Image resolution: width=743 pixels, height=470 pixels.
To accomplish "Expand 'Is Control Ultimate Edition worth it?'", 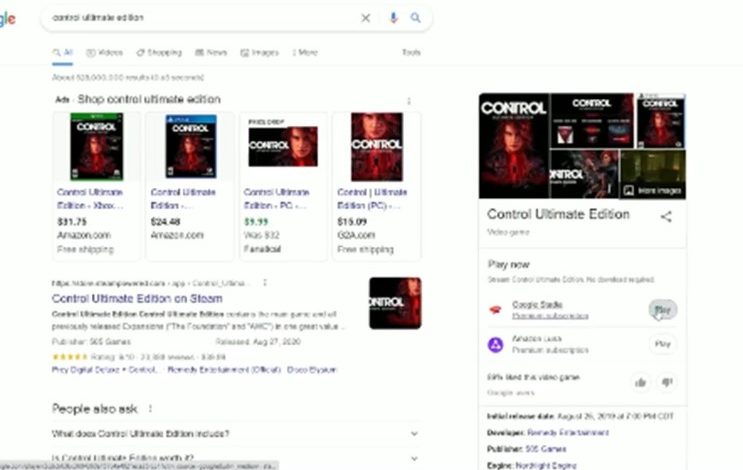I will [236, 458].
